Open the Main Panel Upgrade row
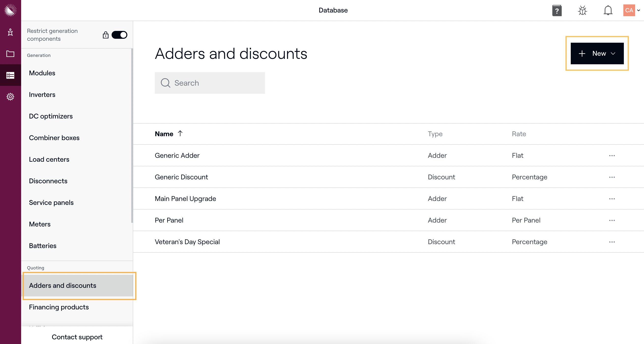Image resolution: width=644 pixels, height=344 pixels. [x=185, y=199]
